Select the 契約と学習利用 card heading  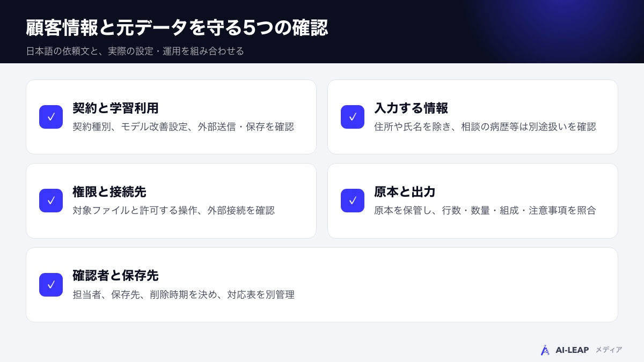(115, 108)
